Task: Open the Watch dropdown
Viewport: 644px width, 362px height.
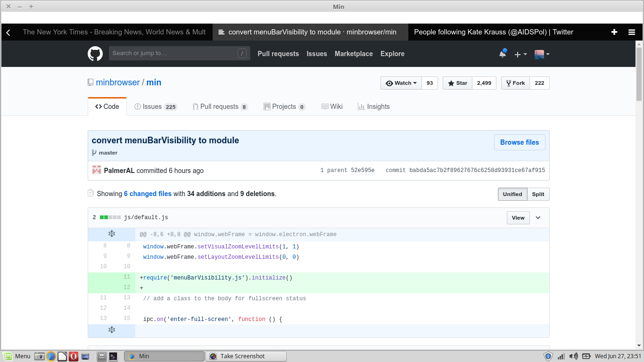Action: click(400, 83)
